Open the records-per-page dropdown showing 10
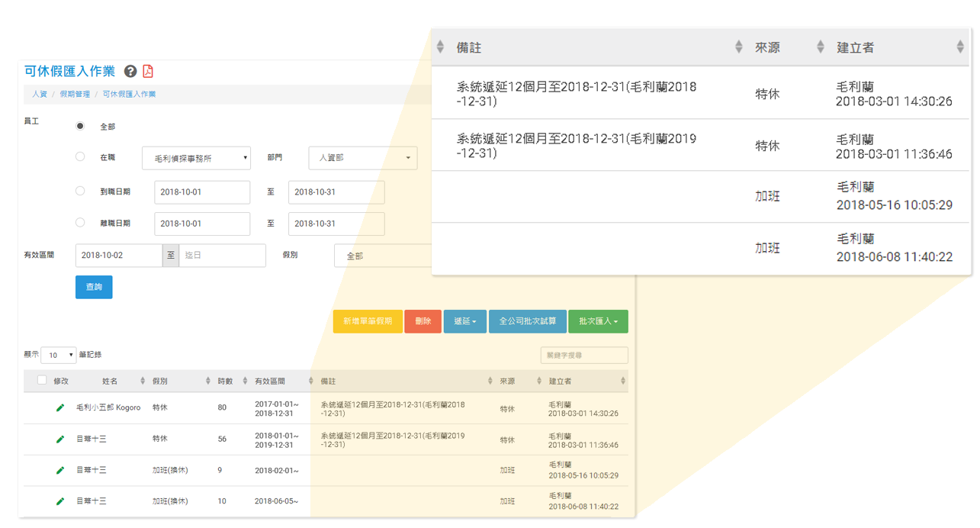The image size is (980, 528). (x=58, y=355)
